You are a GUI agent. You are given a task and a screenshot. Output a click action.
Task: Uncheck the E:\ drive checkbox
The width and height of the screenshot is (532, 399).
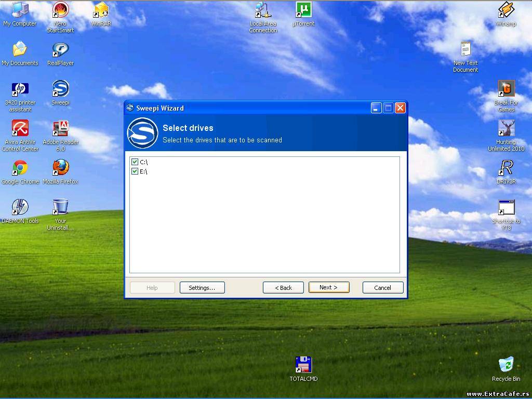135,171
